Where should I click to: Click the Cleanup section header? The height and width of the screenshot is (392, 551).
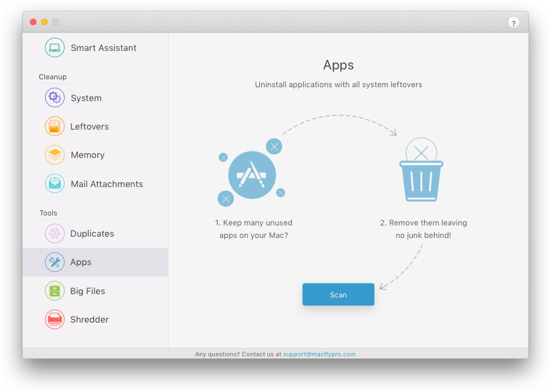(x=52, y=77)
